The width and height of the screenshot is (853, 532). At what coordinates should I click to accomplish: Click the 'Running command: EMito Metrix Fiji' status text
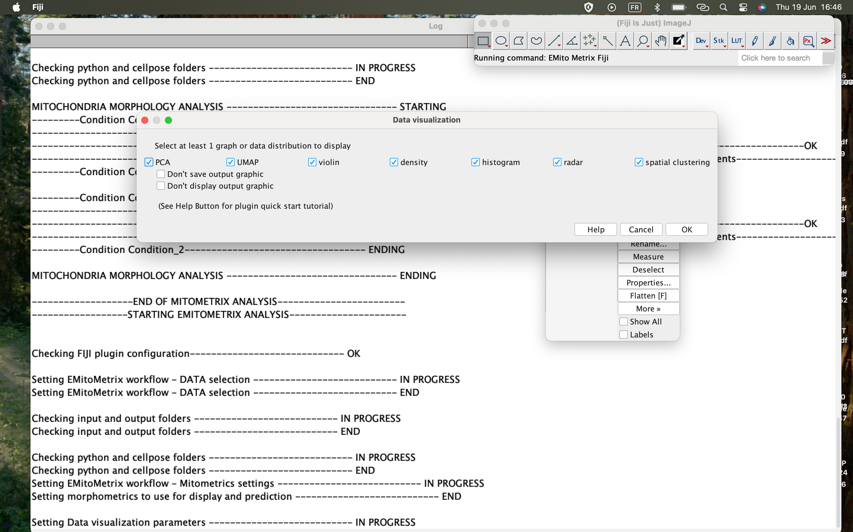coord(541,58)
